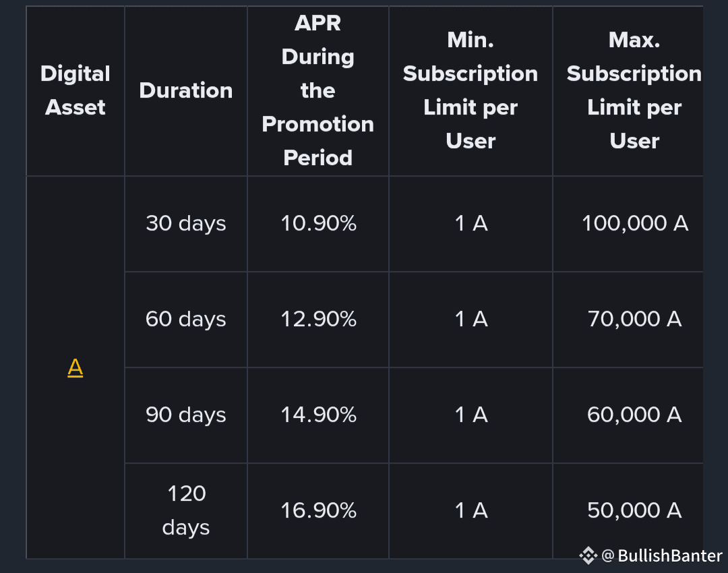Click the Min. Subscription Limit per User header

click(x=471, y=90)
